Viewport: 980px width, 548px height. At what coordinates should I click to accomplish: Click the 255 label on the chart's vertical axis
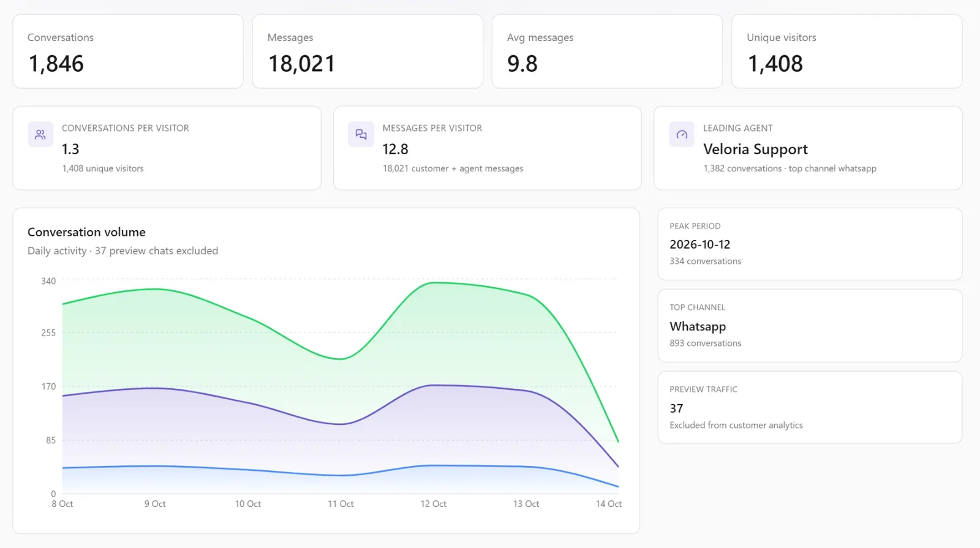(x=48, y=332)
